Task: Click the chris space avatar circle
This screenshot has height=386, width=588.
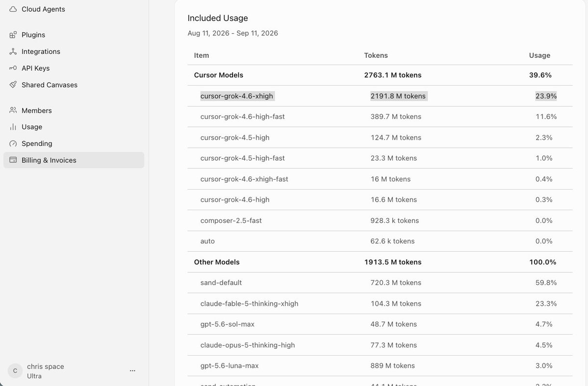Action: pos(15,371)
